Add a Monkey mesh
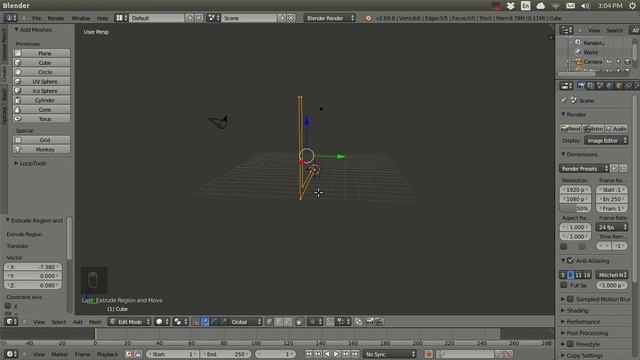The height and width of the screenshot is (360, 640). [41, 149]
